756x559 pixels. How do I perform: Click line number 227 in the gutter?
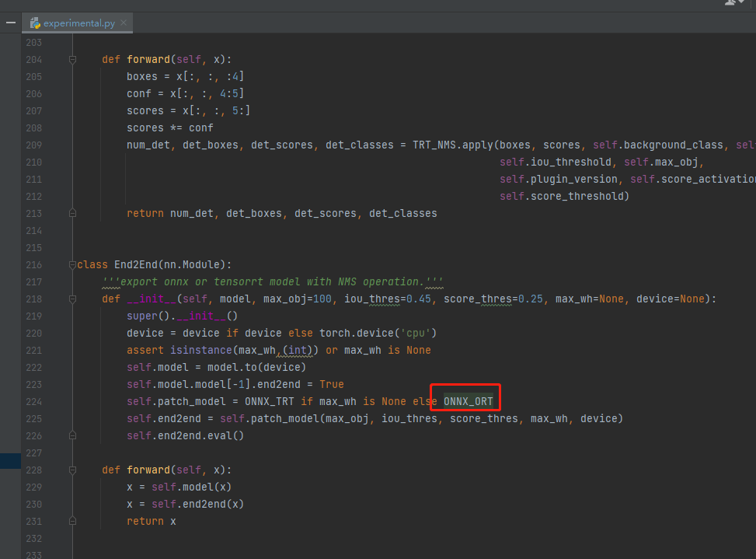[x=33, y=453]
